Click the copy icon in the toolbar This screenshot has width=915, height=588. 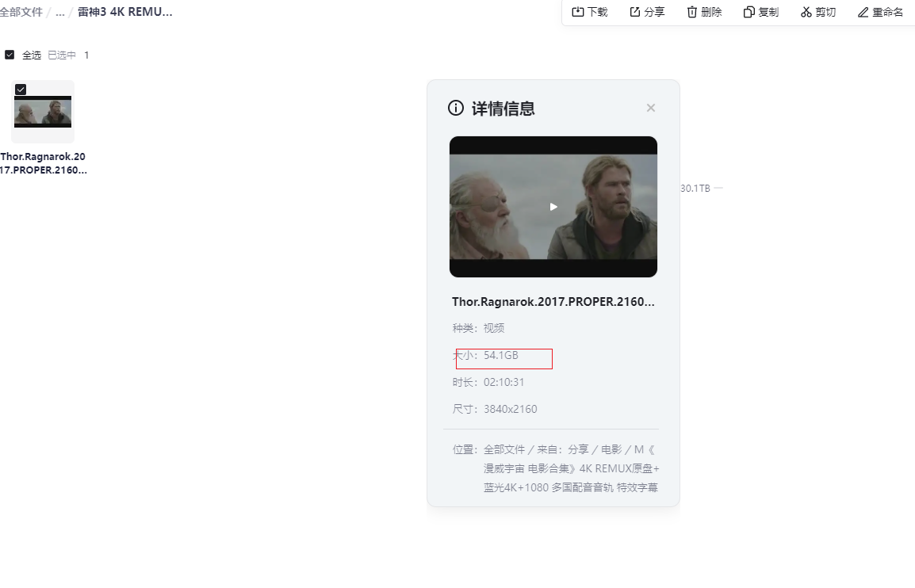pos(748,12)
